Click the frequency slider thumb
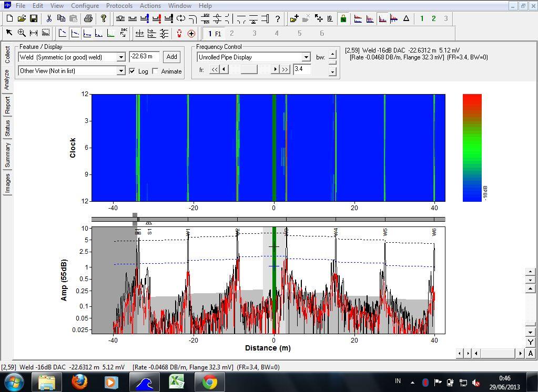 click(x=249, y=69)
